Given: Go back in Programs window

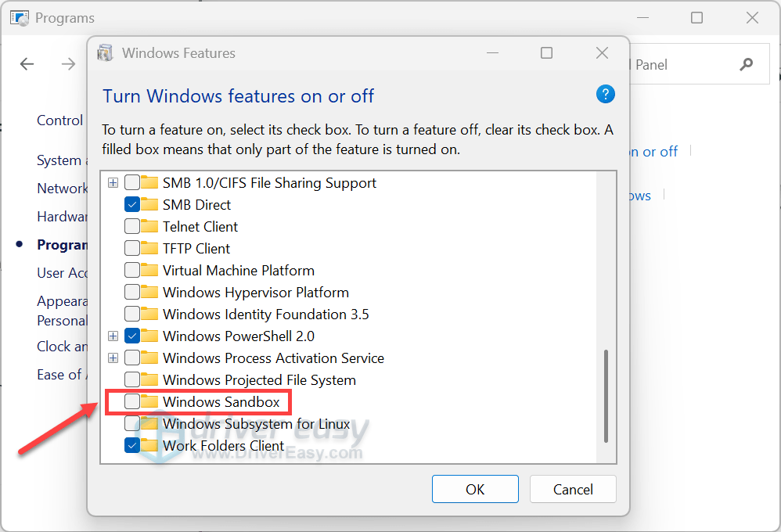Looking at the screenshot, I should pos(27,63).
